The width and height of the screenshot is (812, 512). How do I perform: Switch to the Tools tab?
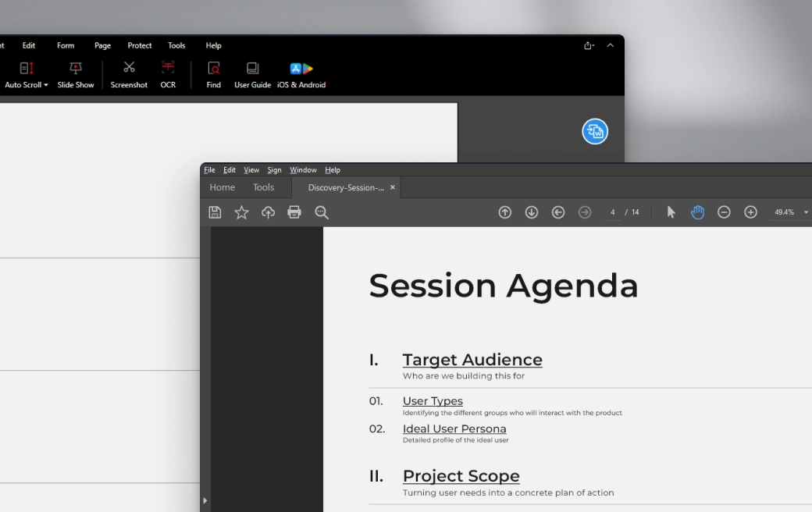coord(264,187)
